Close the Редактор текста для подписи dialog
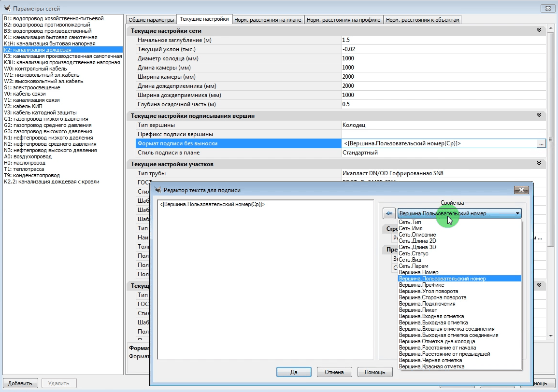 pyautogui.click(x=521, y=190)
